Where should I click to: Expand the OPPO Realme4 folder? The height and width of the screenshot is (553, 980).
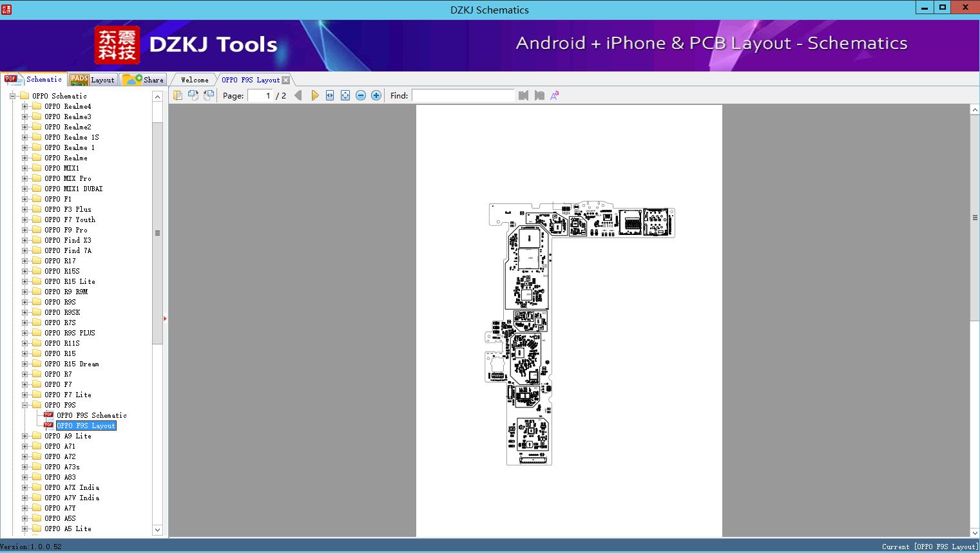pos(24,106)
